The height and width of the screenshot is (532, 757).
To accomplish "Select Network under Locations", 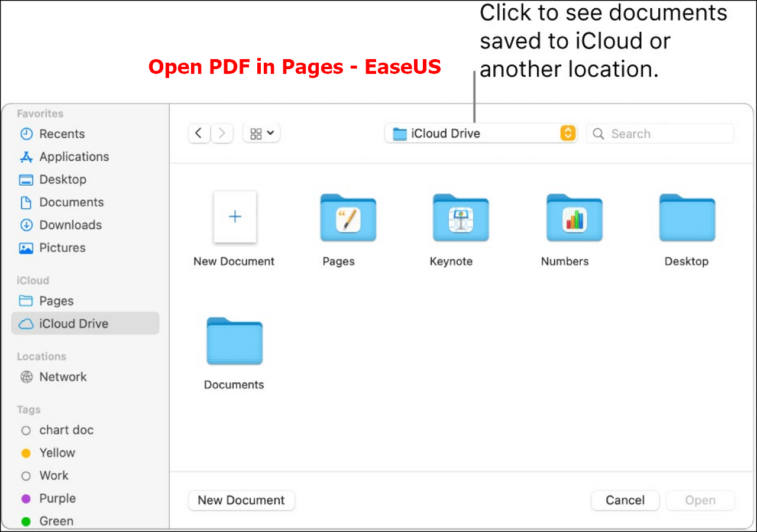I will pos(63,377).
